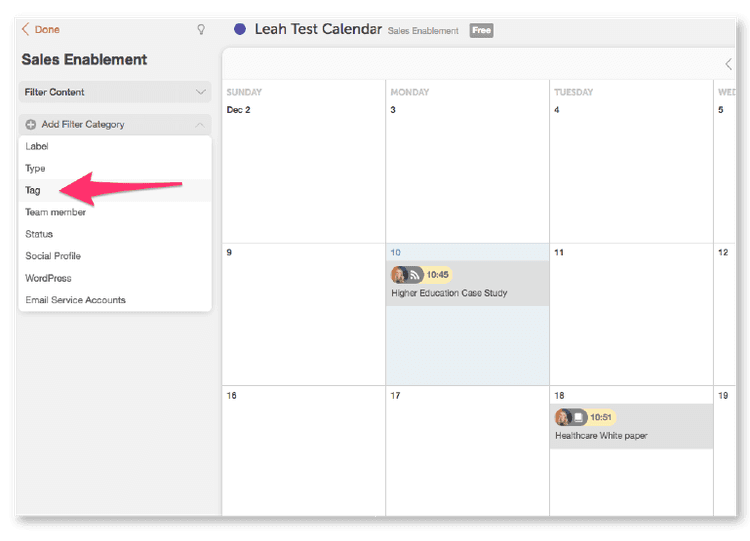Image resolution: width=750 pixels, height=541 pixels.
Task: Select the Tag filter category
Action: pos(33,190)
